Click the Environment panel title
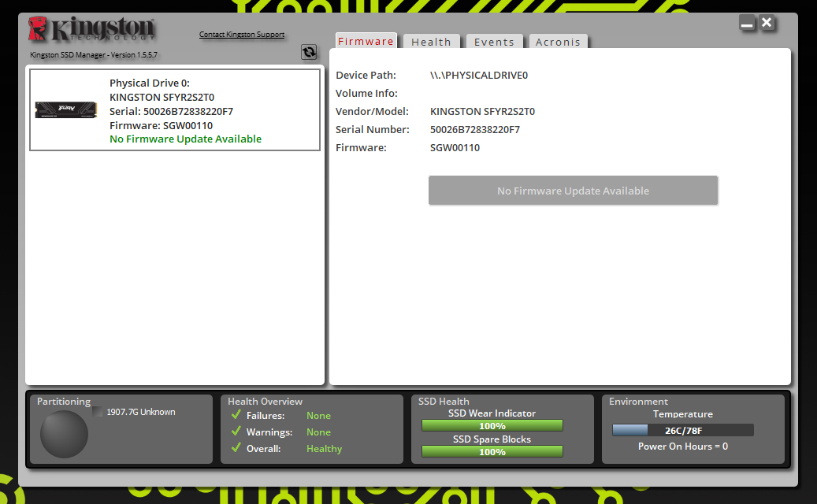Image resolution: width=817 pixels, height=504 pixels. point(638,402)
